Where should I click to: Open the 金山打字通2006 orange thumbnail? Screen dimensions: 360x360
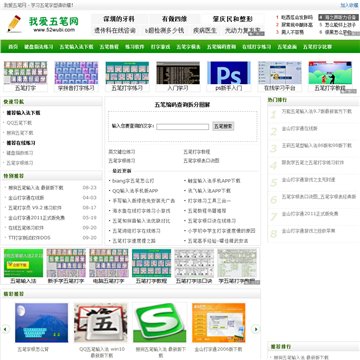pos(219,322)
